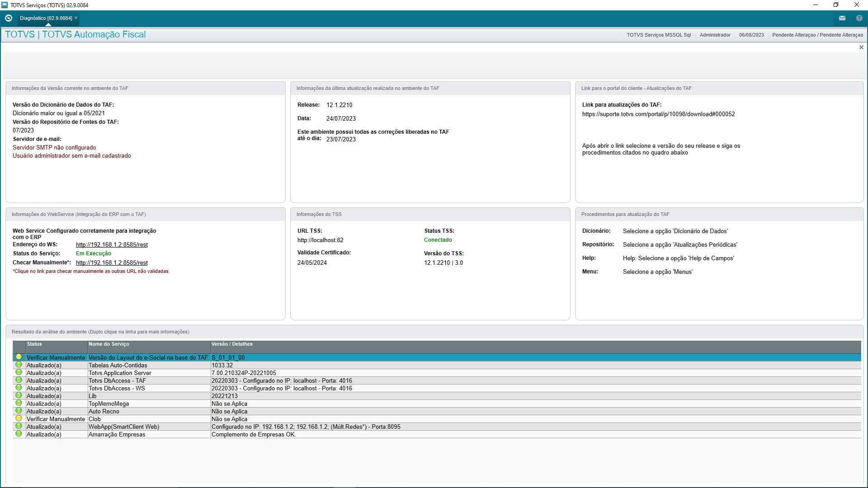Click version value '7.00.210324P-20221005'
The width and height of the screenshot is (868, 488).
coord(244,373)
